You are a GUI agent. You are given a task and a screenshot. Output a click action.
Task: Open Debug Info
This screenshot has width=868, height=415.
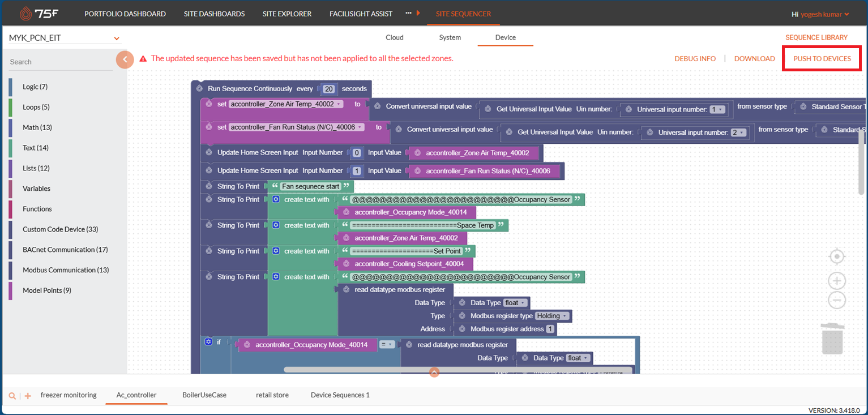695,59
